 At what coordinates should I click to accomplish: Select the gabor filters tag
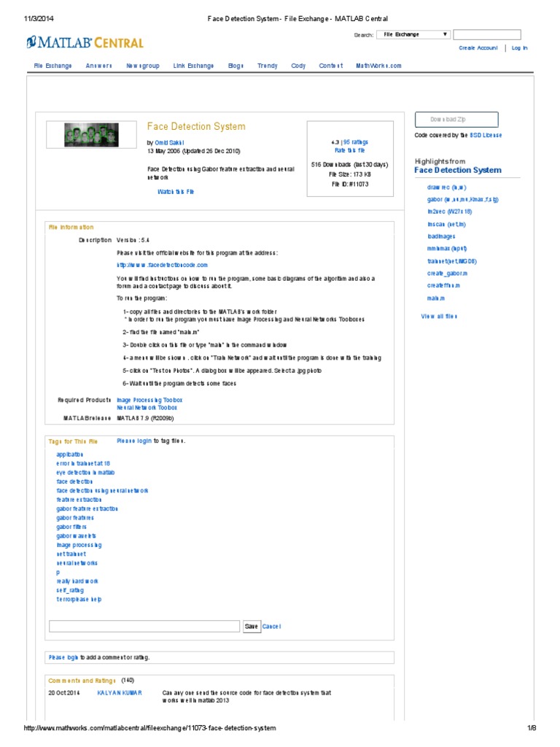point(71,527)
